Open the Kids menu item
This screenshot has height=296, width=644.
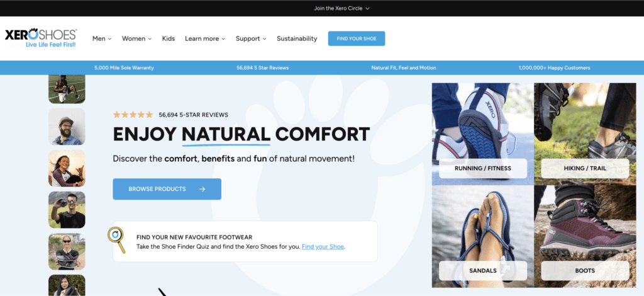tap(169, 38)
